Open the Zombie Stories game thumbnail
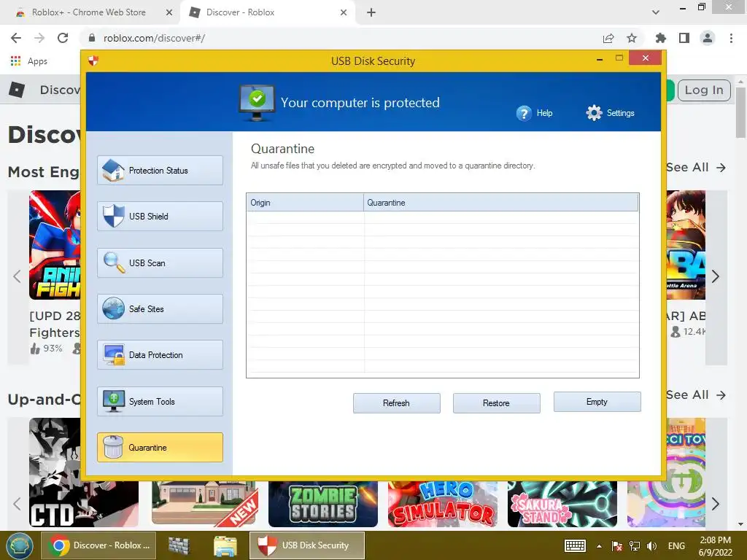This screenshot has width=747, height=560. click(x=323, y=504)
